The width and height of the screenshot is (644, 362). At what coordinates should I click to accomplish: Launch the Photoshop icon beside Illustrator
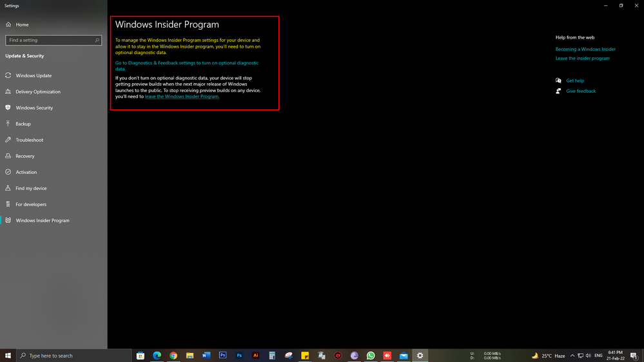[x=239, y=356]
